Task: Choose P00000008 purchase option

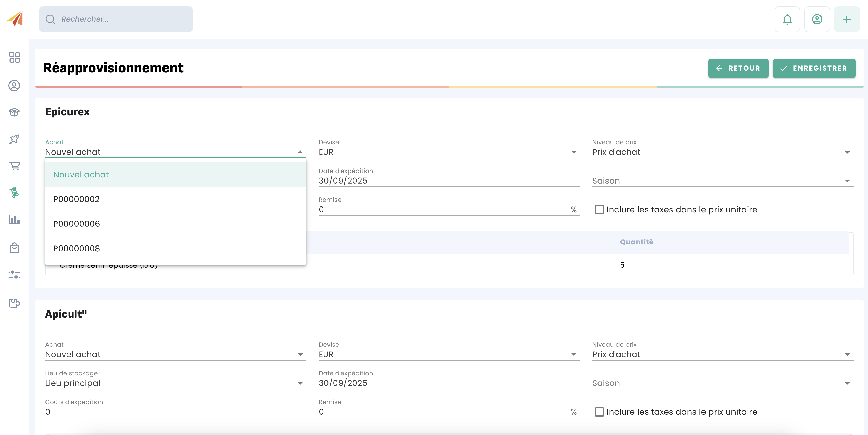Action: [x=77, y=249]
